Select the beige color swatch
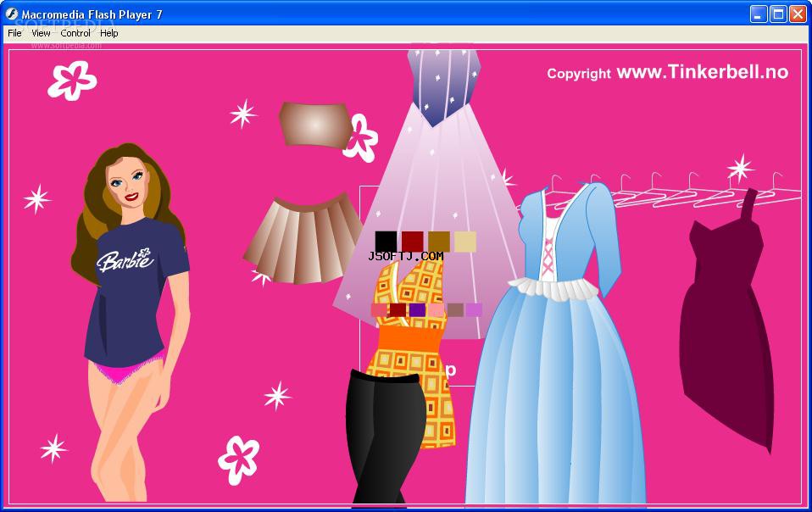812x512 pixels. coord(465,242)
